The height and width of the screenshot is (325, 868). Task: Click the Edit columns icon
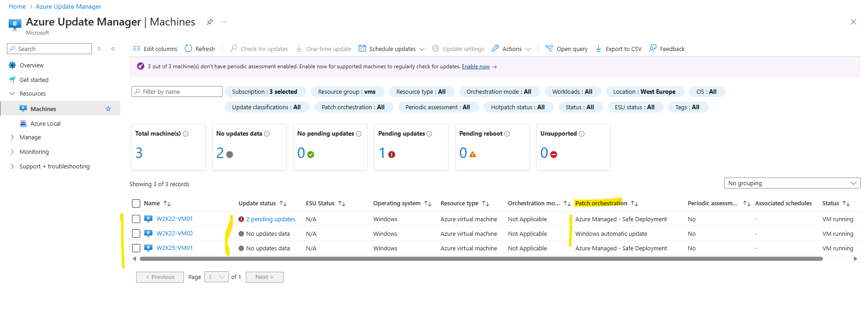click(136, 49)
